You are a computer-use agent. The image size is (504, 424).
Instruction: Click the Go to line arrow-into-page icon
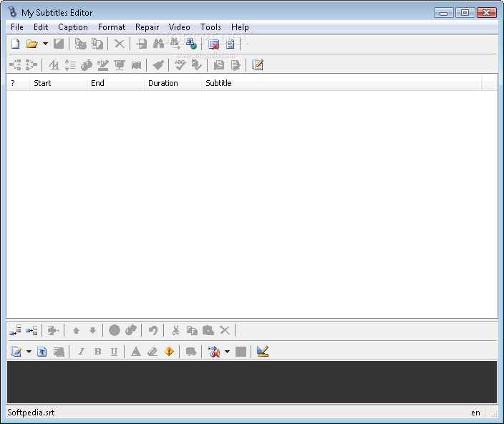click(142, 44)
